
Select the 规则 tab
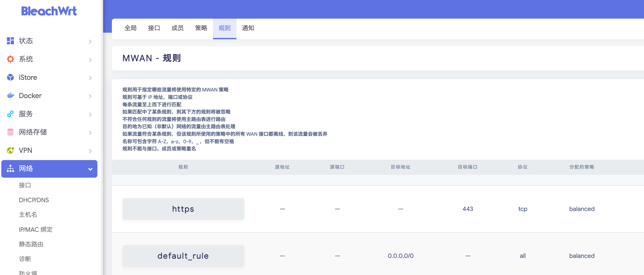click(224, 28)
